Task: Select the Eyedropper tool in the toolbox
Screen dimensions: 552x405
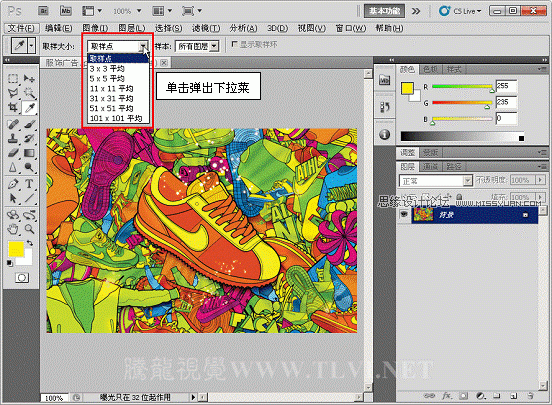Action: (x=29, y=107)
